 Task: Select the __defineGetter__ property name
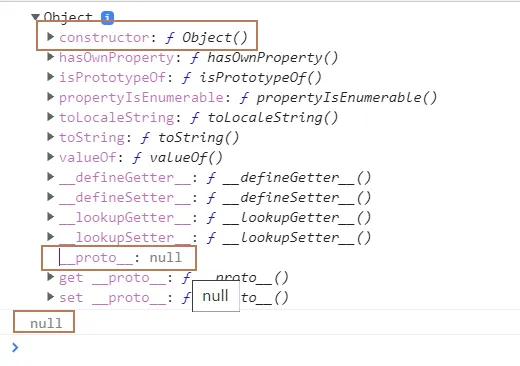tap(125, 178)
